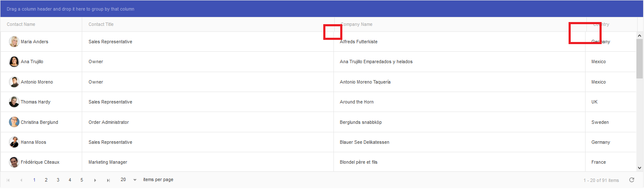Sort by Contact Name column header

(x=21, y=24)
